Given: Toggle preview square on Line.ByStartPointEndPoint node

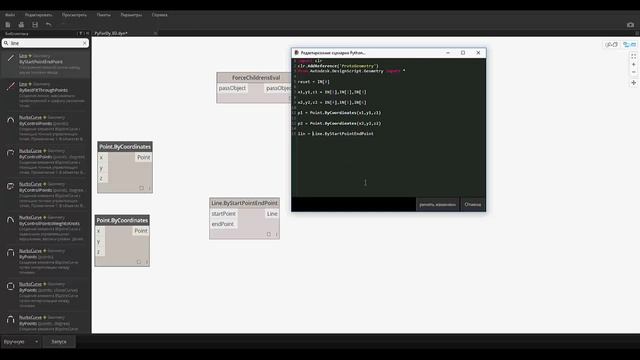Looking at the screenshot, I should point(269,234).
